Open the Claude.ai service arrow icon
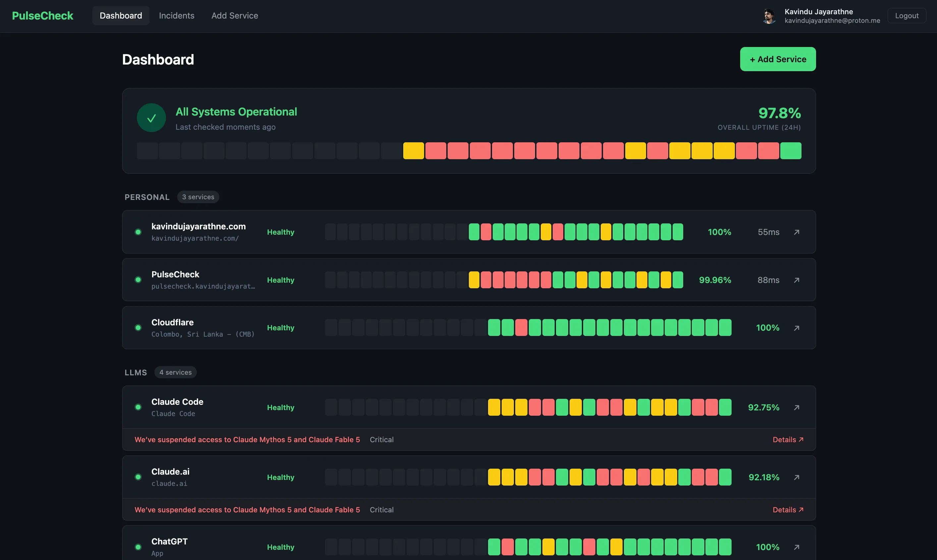Image resolution: width=937 pixels, height=560 pixels. coord(797,477)
